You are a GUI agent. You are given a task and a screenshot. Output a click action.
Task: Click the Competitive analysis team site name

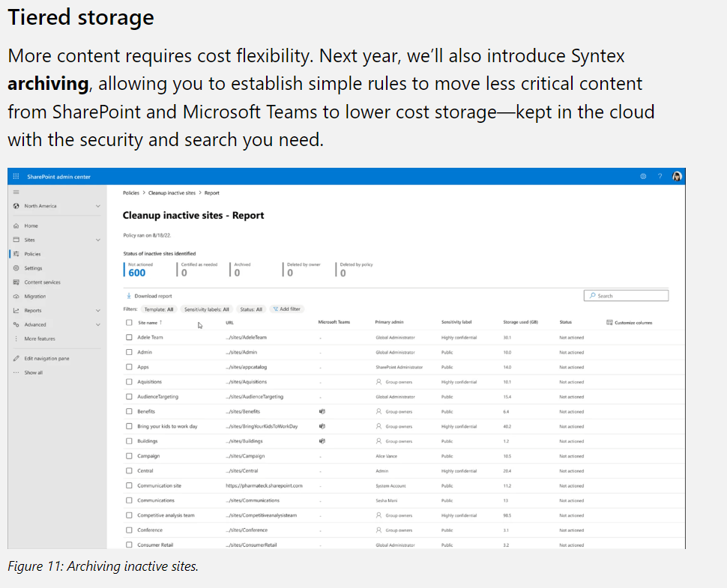click(166, 515)
